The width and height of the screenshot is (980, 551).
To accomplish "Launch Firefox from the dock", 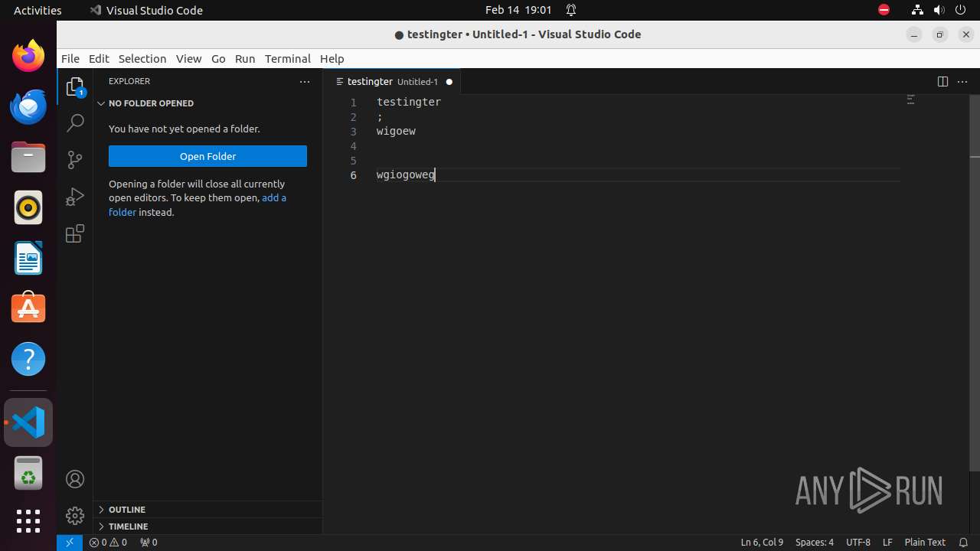I will (28, 56).
